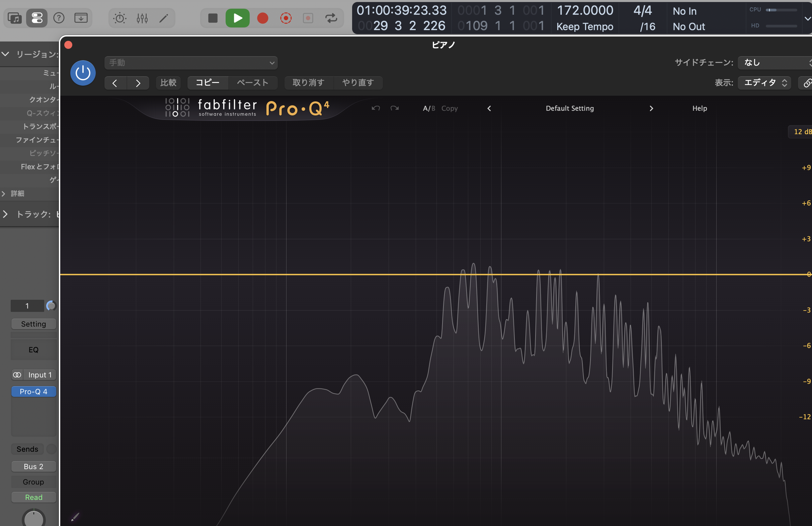Collapse the リージョン inspector section

[x=5, y=54]
